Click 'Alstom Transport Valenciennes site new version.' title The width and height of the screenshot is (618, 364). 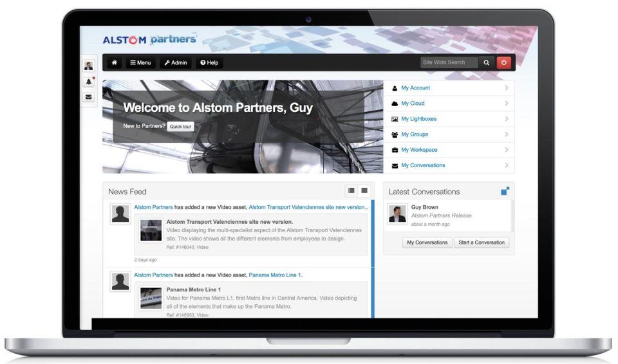pyautogui.click(x=229, y=222)
